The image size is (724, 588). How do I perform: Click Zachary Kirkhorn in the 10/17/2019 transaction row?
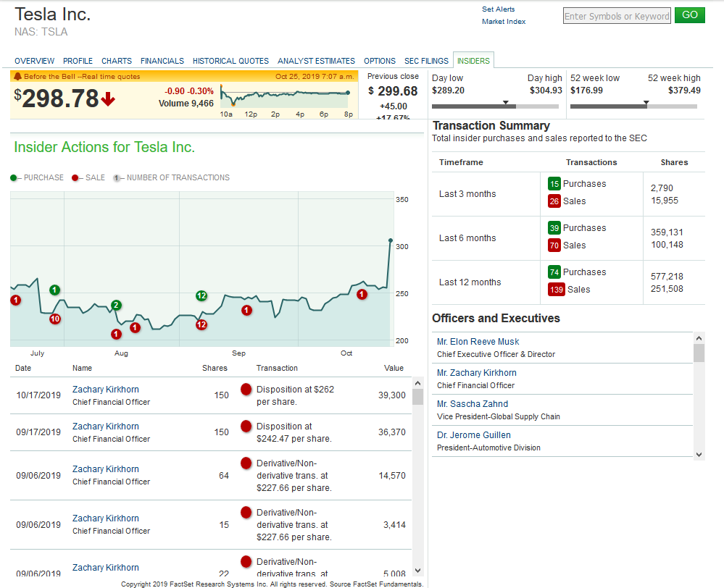106,390
